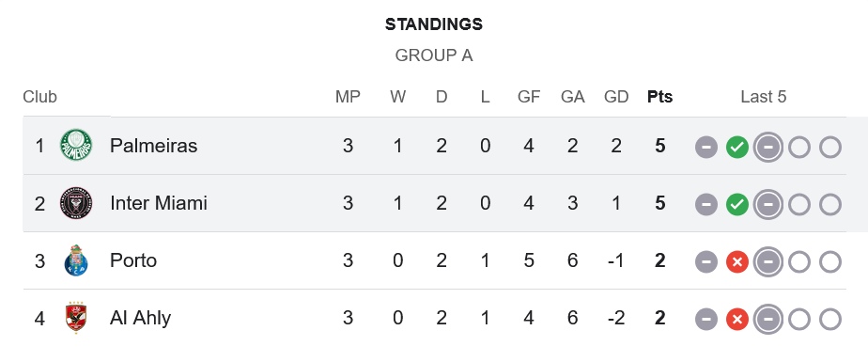The width and height of the screenshot is (868, 362).
Task: Open the Palmeiras team name link
Action: click(153, 145)
